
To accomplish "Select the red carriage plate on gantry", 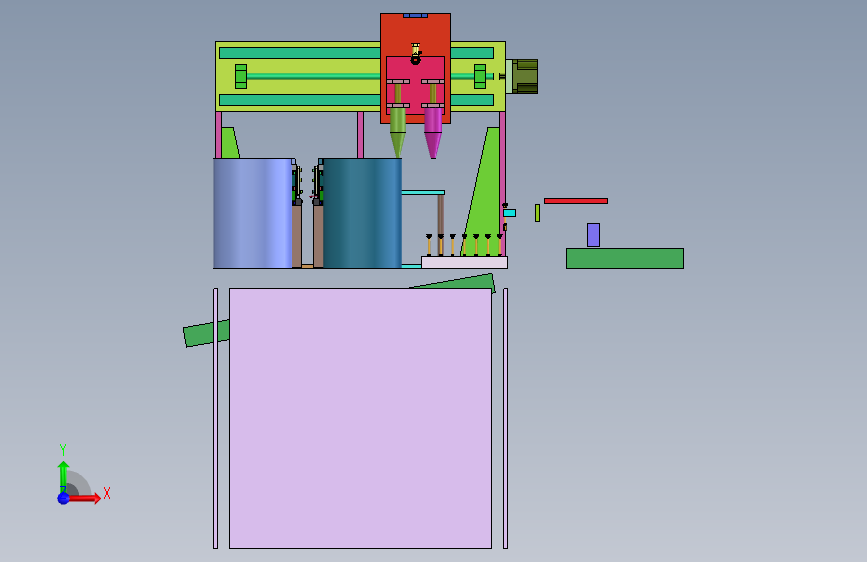I will [415, 34].
